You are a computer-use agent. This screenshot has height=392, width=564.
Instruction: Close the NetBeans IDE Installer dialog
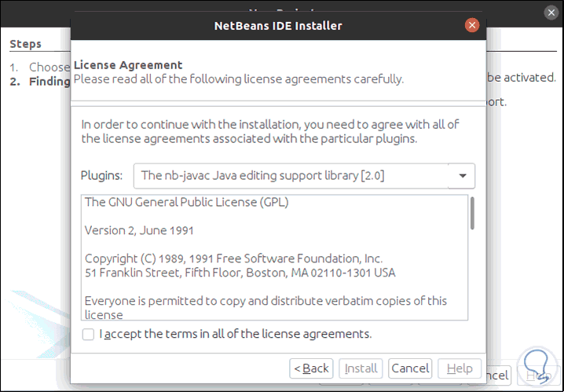pos(472,25)
